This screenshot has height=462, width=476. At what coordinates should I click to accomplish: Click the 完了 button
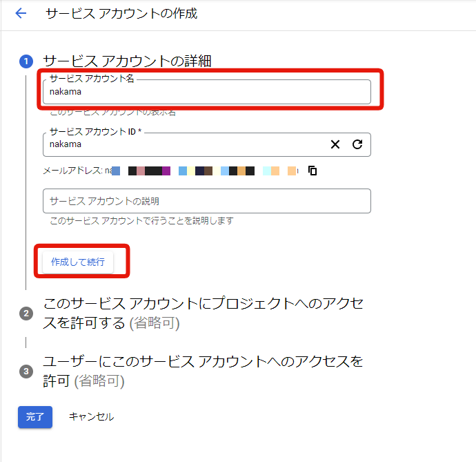click(x=35, y=416)
